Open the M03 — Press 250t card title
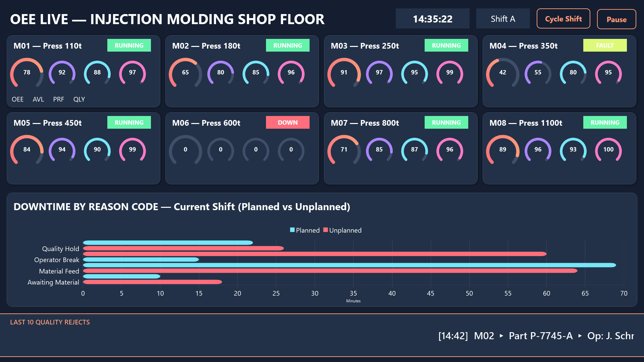The image size is (644, 362). click(365, 46)
